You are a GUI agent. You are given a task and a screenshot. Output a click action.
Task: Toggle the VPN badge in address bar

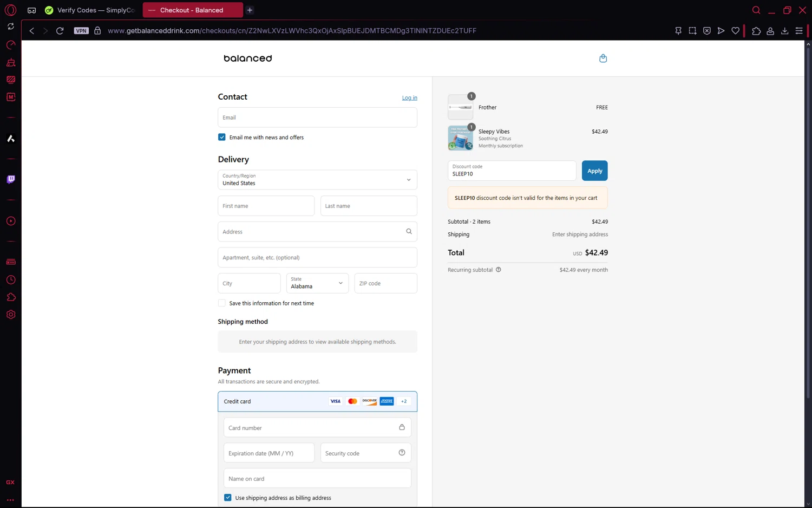(x=81, y=31)
